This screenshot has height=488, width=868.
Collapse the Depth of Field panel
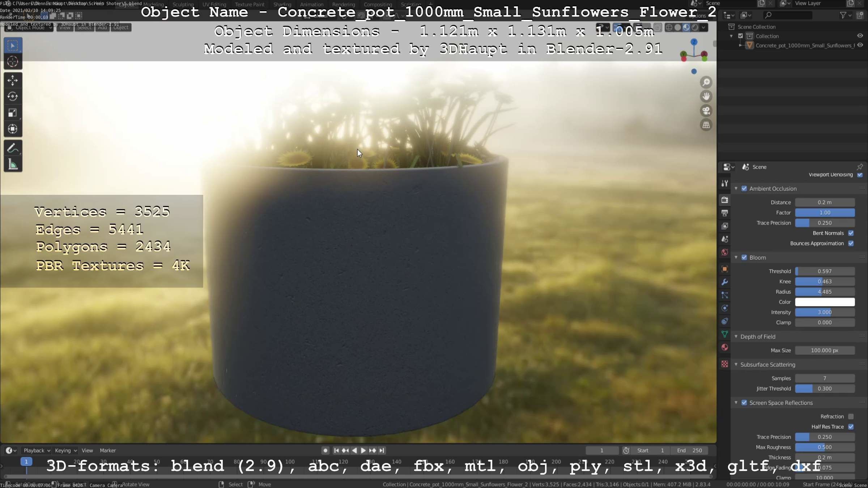pyautogui.click(x=736, y=337)
